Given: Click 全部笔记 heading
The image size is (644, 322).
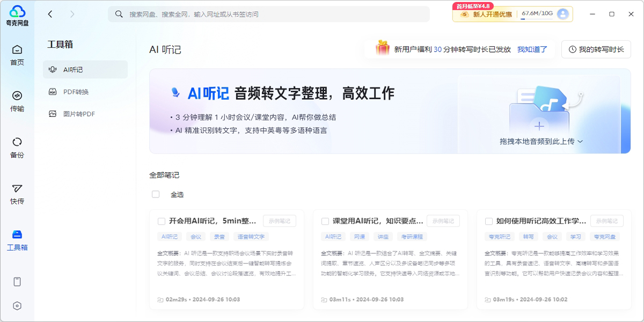Looking at the screenshot, I should point(164,175).
